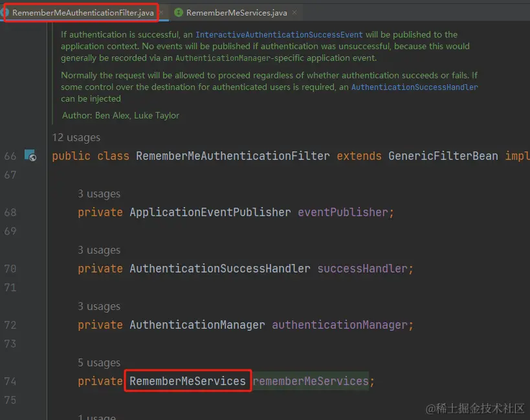Screen dimensions: 530x420
Task: Switch to RememberMeAuthenticationFilter.java tab
Action: [83, 13]
